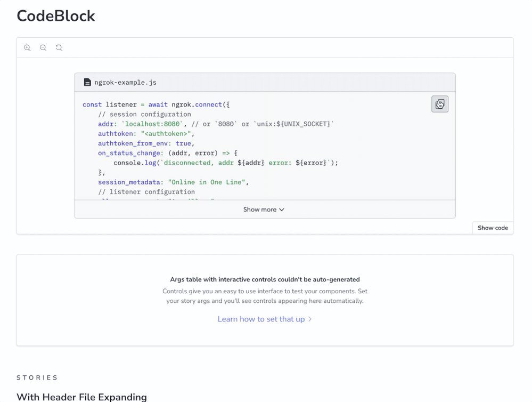The width and height of the screenshot is (532, 402).
Task: Click the // session configuration comment
Action: [144, 114]
